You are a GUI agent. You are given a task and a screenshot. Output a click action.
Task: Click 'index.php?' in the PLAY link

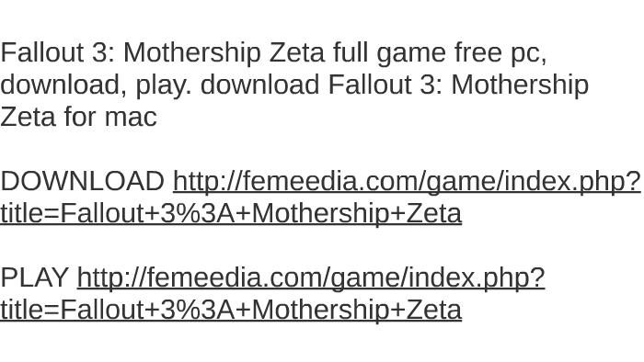[477, 277]
